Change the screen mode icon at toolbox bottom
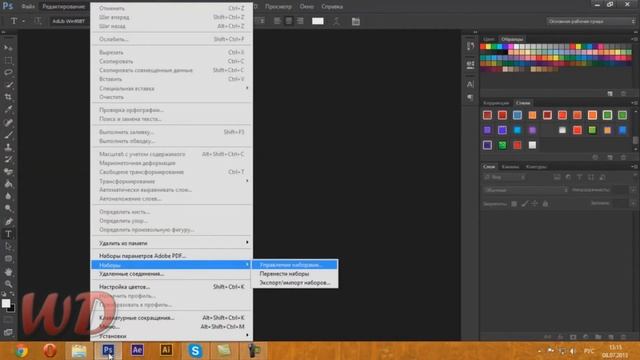 [8, 333]
